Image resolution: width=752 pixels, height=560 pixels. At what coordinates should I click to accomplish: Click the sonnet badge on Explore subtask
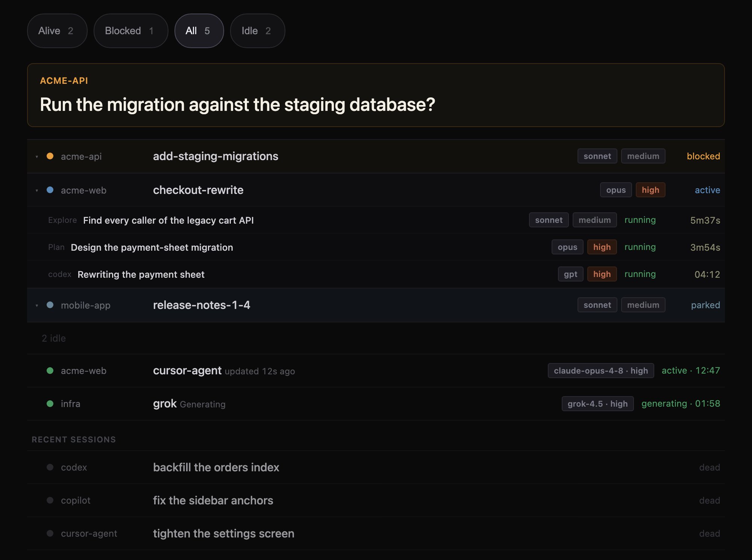coord(549,220)
